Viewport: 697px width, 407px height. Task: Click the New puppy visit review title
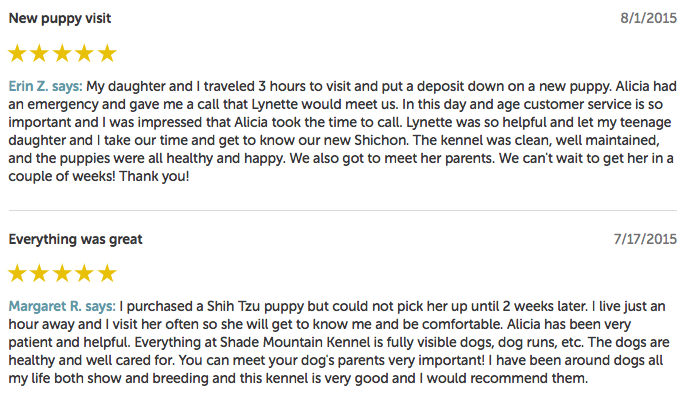pyautogui.click(x=60, y=19)
